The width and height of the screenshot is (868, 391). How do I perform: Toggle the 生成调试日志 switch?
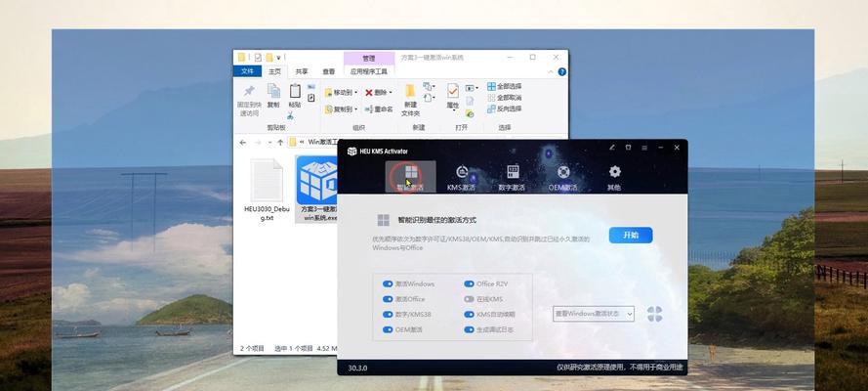pyautogui.click(x=469, y=329)
